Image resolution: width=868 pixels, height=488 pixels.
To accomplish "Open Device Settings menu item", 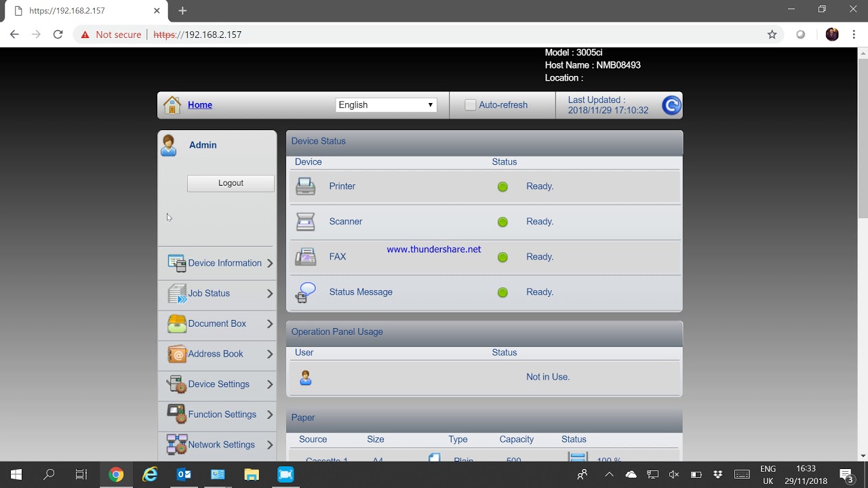I will click(217, 384).
